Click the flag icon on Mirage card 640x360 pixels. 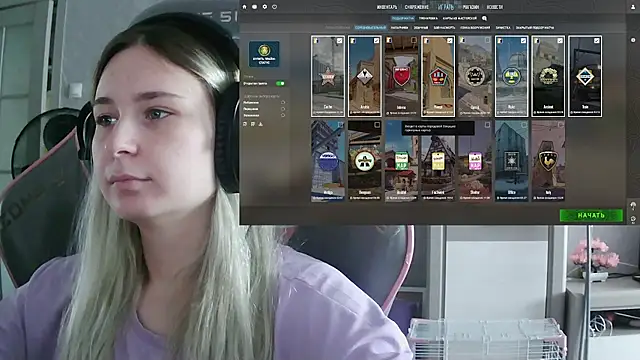tap(426, 41)
